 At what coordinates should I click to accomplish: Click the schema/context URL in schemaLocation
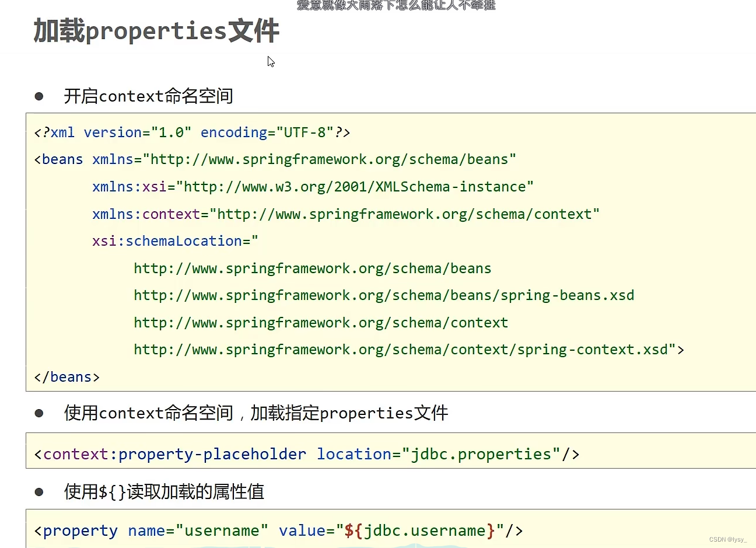(x=321, y=323)
